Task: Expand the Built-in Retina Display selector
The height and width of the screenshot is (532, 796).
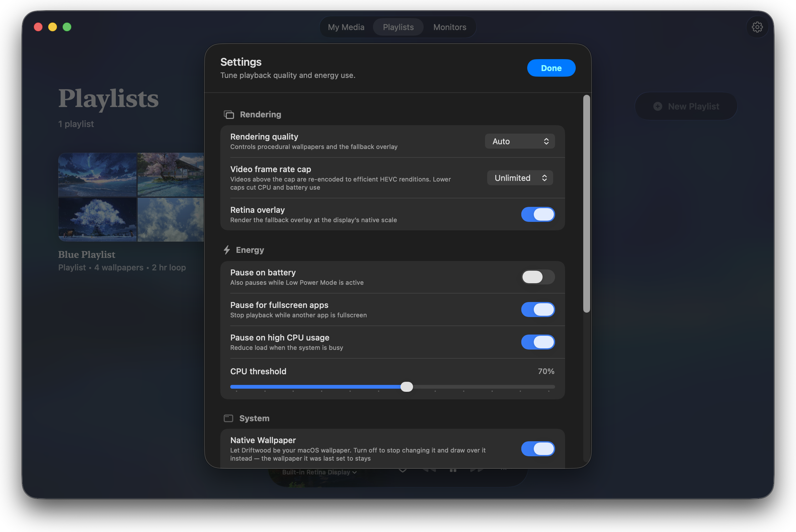Action: 319,472
